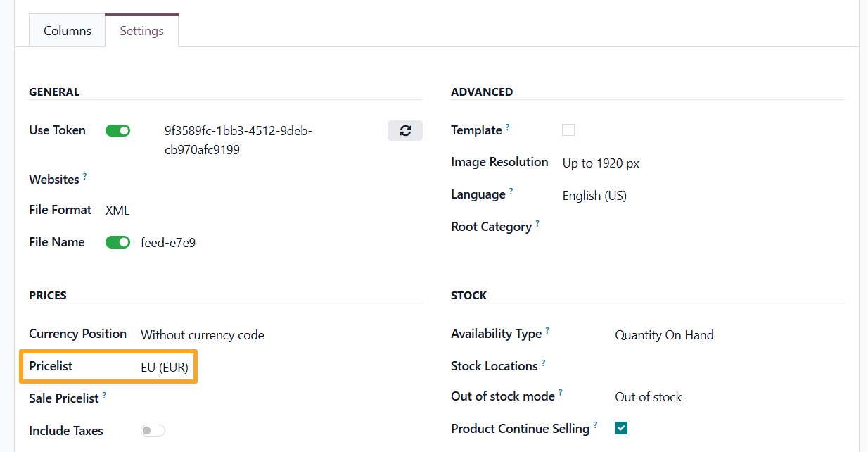Viewport: 868px width, 452px height.
Task: Click the empty Stock Locations field
Action: 729,366
